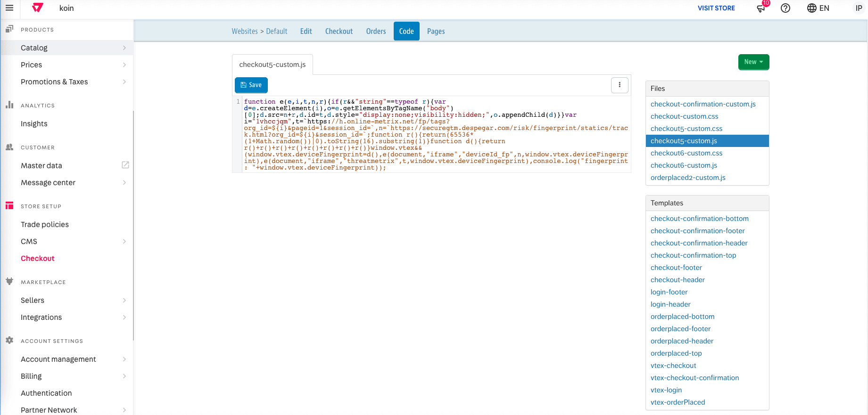Expand Account management chevron

[x=124, y=359]
